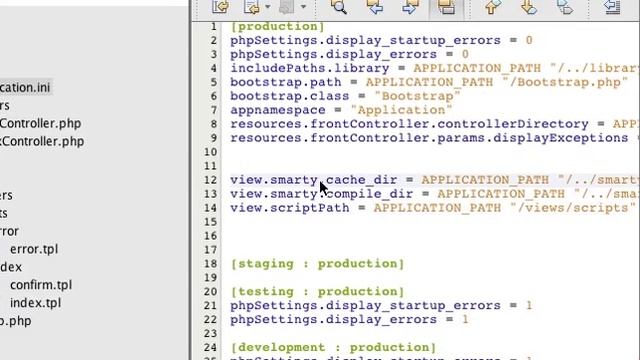Screen dimensions: 640x360
Task: Select the file ending in 'o.php'
Action: [x=16, y=321]
